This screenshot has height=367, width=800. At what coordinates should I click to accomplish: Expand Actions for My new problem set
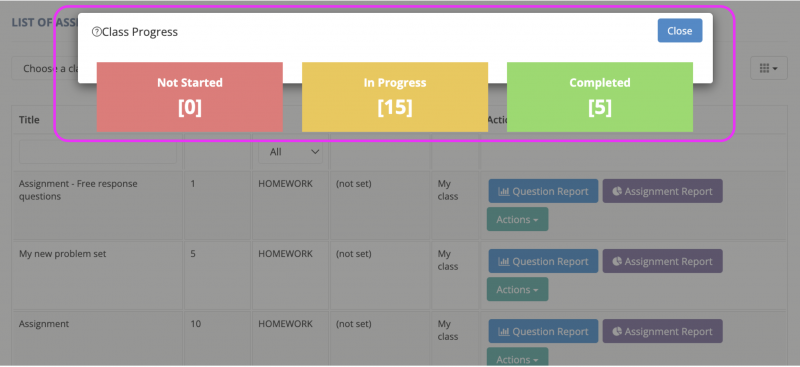(517, 289)
